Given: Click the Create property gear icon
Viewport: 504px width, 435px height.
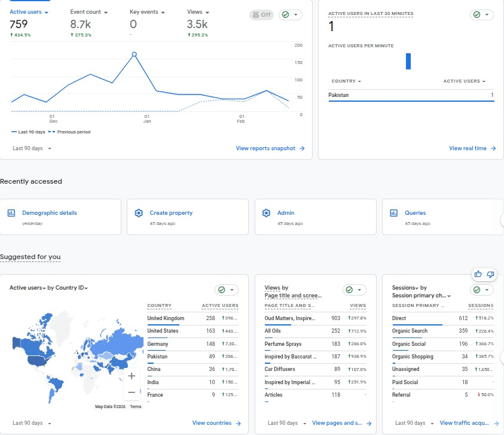Looking at the screenshot, I should [139, 213].
